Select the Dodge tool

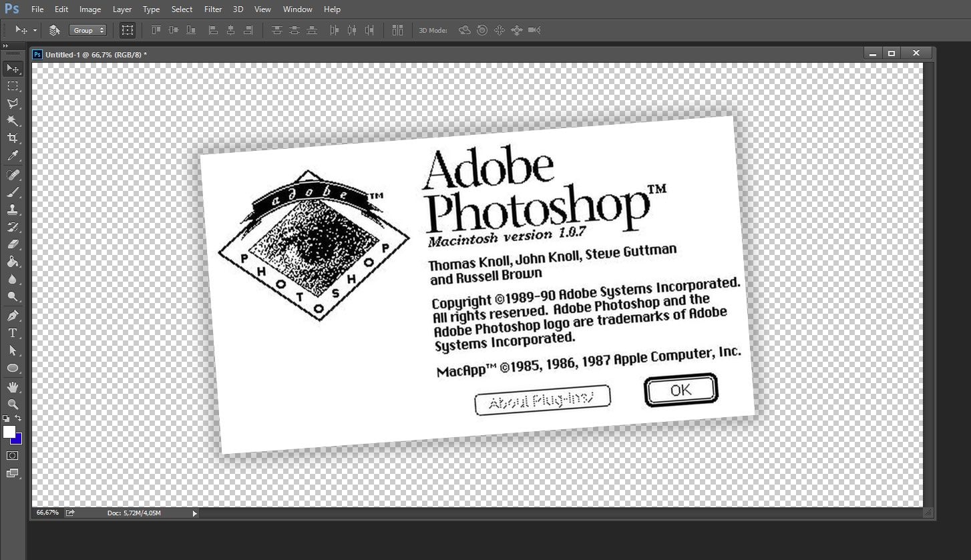coord(13,296)
